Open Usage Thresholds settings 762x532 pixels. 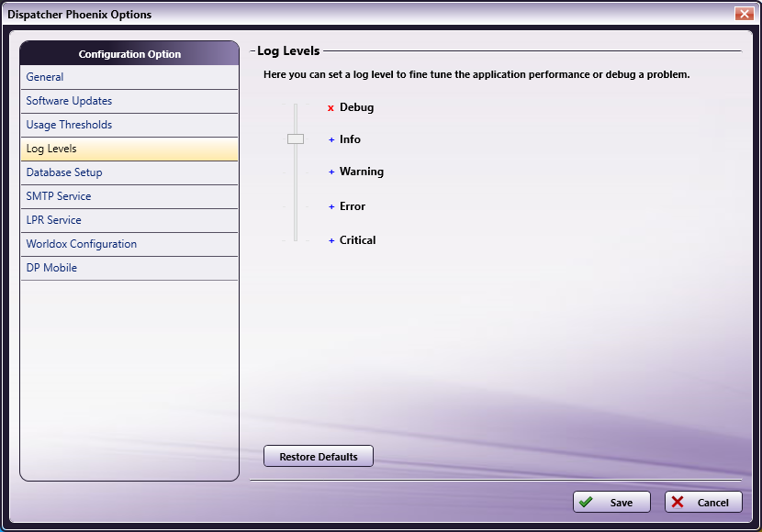point(129,125)
